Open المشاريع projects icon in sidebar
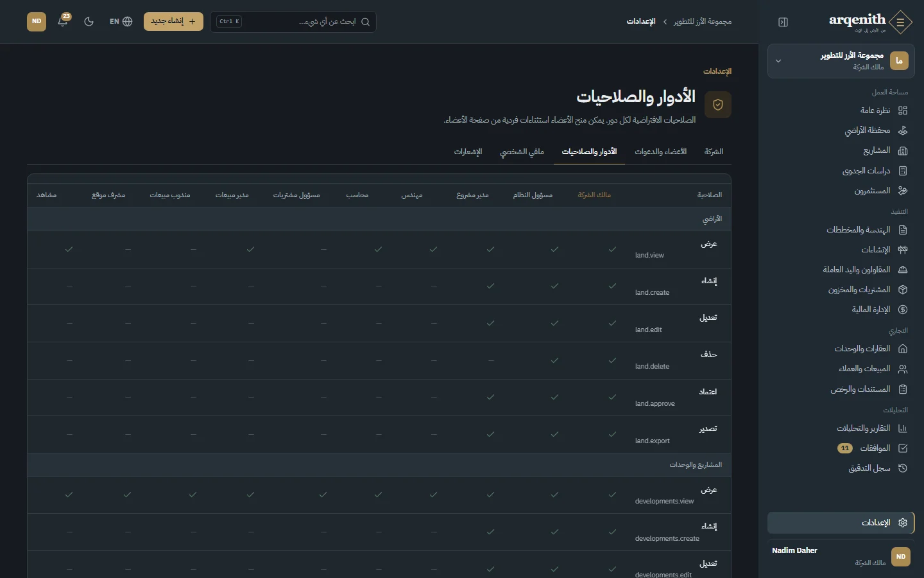The height and width of the screenshot is (578, 924). (x=903, y=150)
